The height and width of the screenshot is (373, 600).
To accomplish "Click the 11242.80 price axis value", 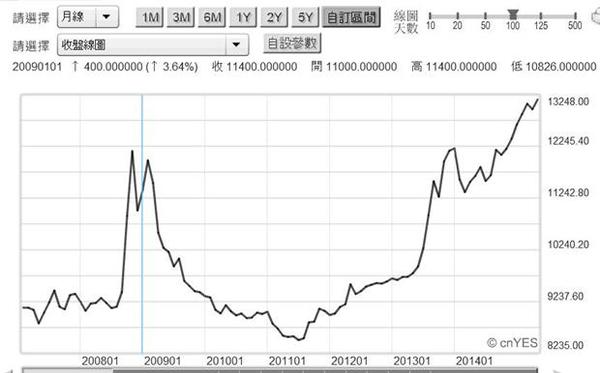I will [x=568, y=193].
